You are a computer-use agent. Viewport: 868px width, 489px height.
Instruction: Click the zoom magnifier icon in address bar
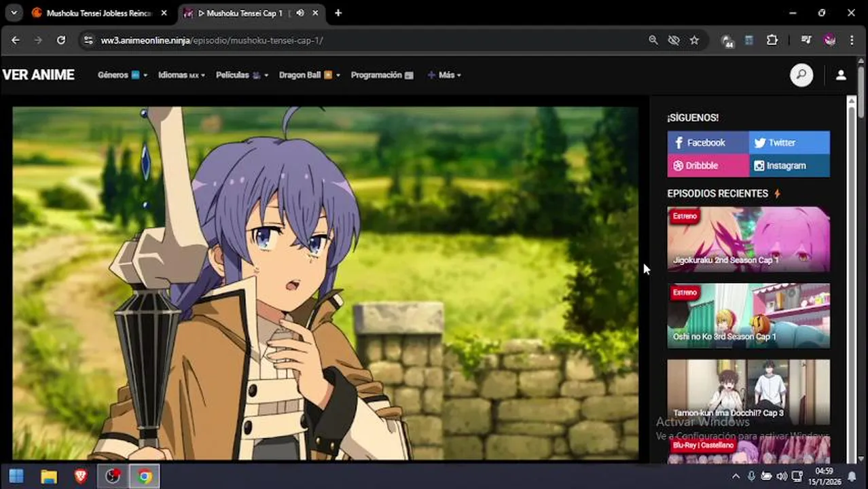click(x=653, y=40)
